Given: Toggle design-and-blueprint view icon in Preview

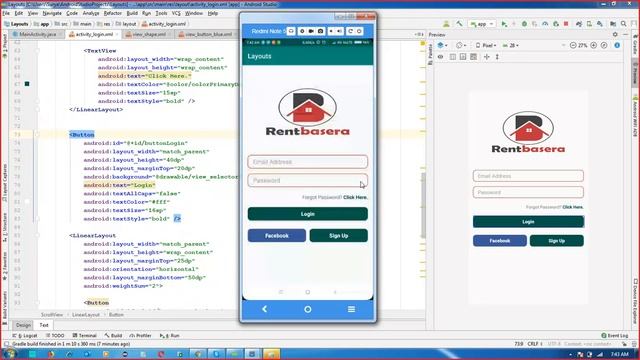Looking at the screenshot, I should click(x=473, y=57).
